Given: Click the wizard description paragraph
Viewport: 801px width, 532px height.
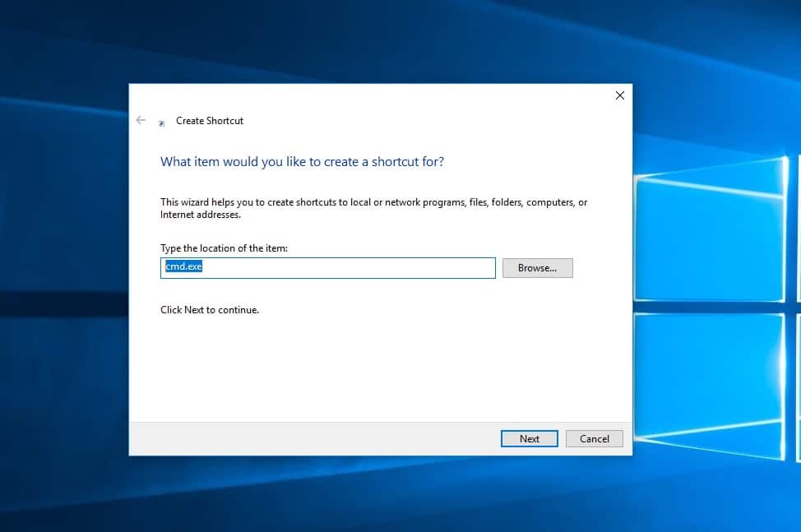Looking at the screenshot, I should 373,208.
